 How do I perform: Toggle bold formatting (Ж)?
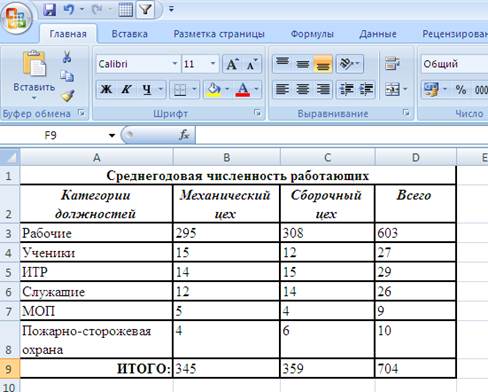pyautogui.click(x=106, y=89)
